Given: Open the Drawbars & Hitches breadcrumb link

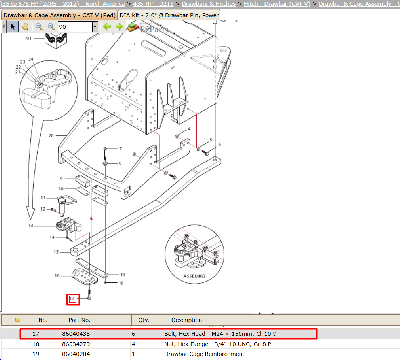Looking at the screenshot, I should [208, 4].
